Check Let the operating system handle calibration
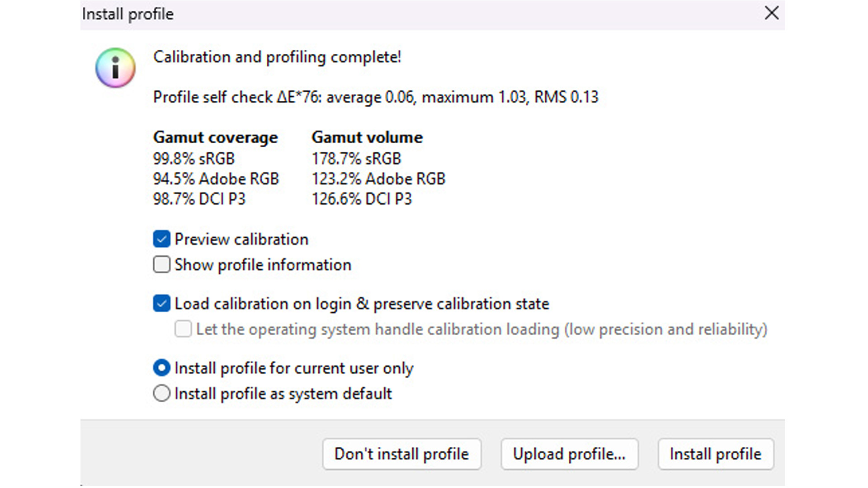 tap(183, 329)
